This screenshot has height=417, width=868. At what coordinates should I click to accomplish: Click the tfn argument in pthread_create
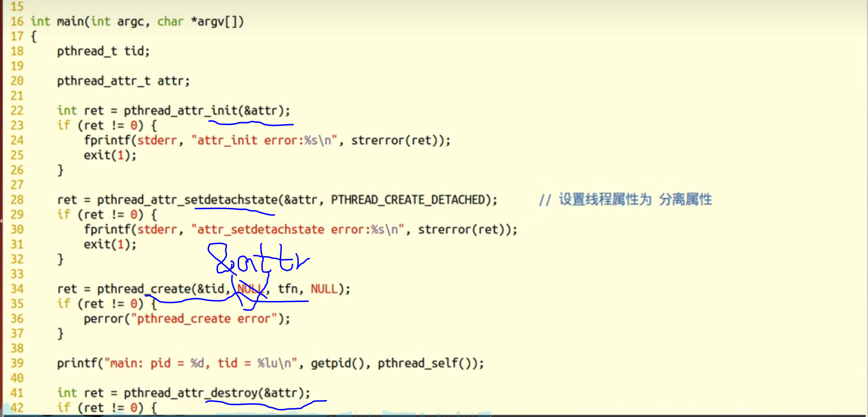point(288,289)
